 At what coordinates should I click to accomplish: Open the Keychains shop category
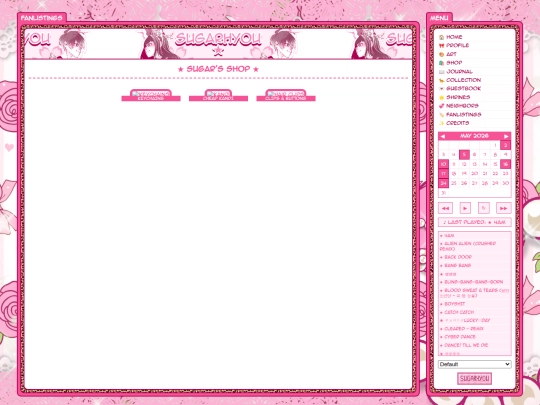click(151, 95)
